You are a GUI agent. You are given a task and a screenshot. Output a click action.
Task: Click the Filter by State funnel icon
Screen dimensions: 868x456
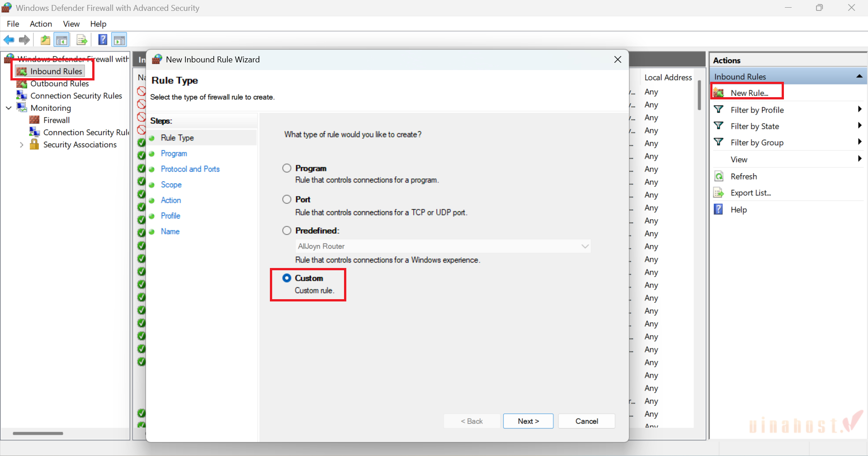(718, 126)
